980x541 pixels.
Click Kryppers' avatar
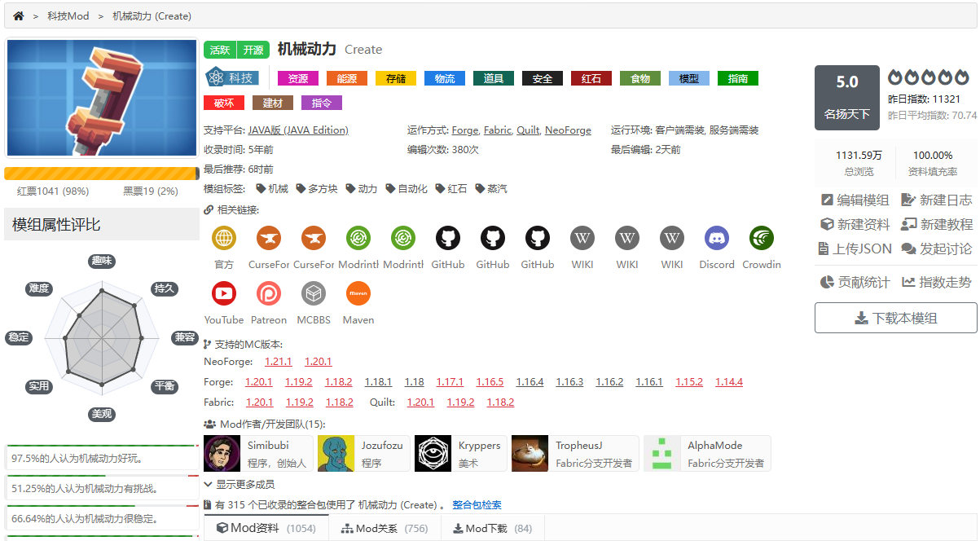point(433,454)
